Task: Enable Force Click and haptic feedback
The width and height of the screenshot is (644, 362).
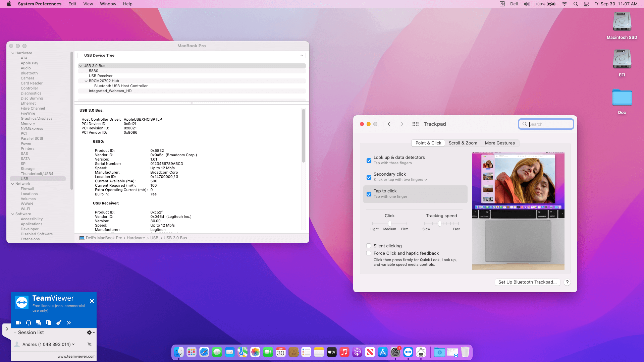Action: click(x=369, y=253)
